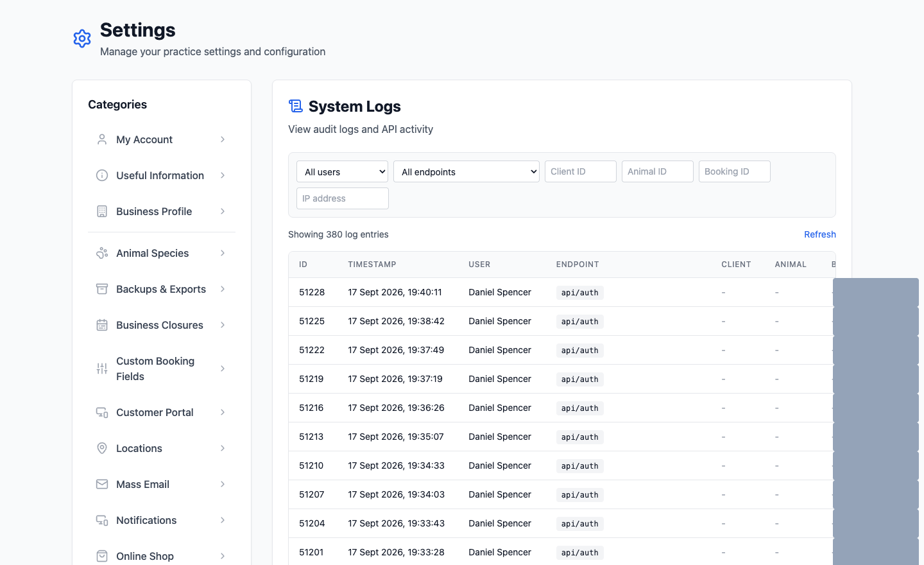Open the All endpoints dropdown filter
924x565 pixels.
click(466, 171)
